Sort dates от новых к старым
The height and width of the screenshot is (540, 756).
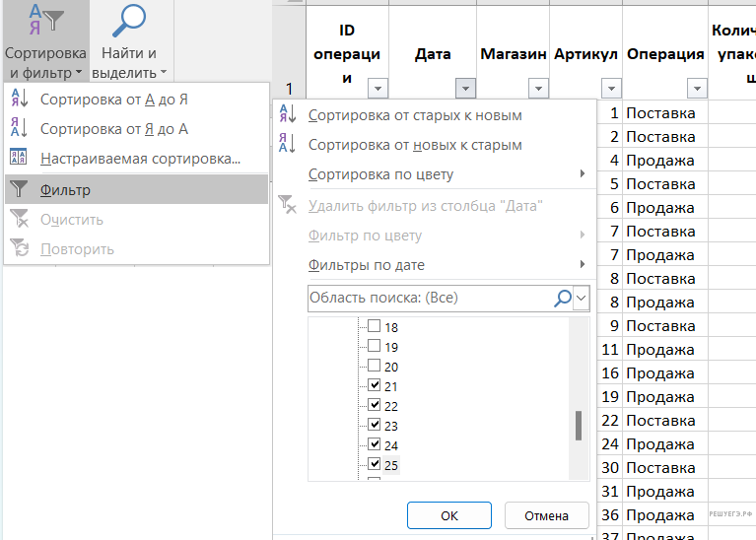click(415, 145)
